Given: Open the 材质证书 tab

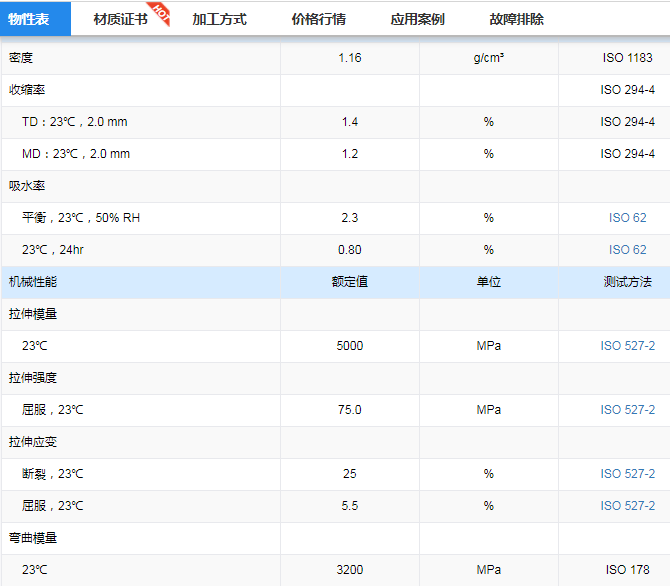Looking at the screenshot, I should 119,19.
